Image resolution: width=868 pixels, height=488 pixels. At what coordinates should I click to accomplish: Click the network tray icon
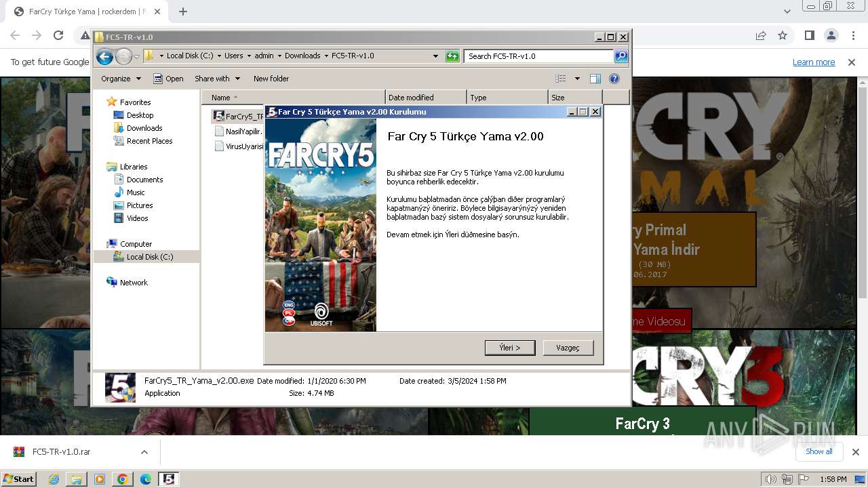tap(787, 479)
